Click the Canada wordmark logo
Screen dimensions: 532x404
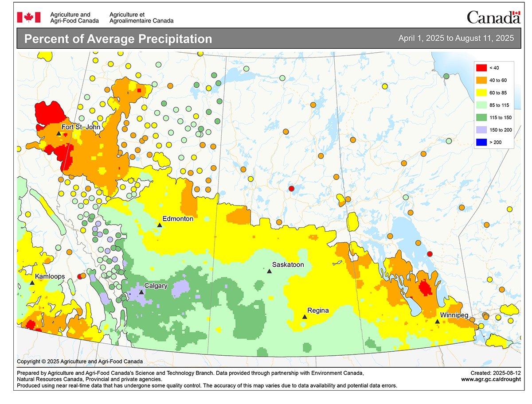click(493, 17)
